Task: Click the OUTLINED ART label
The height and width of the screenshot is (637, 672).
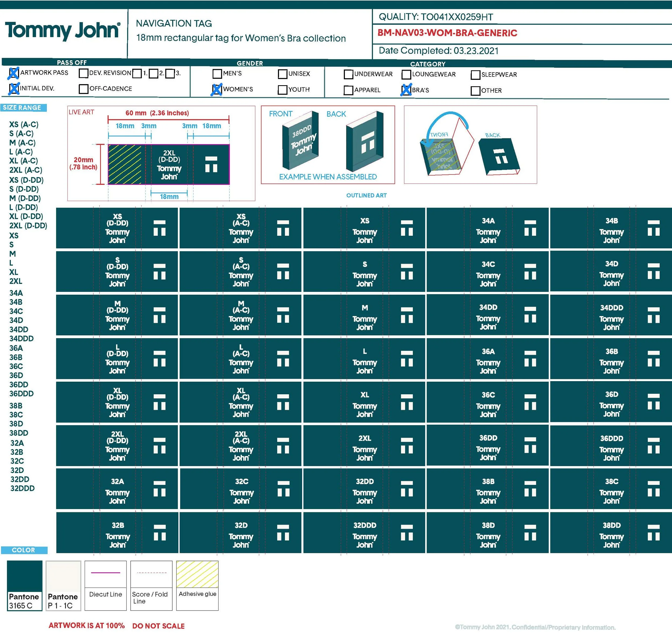Action: tap(366, 195)
